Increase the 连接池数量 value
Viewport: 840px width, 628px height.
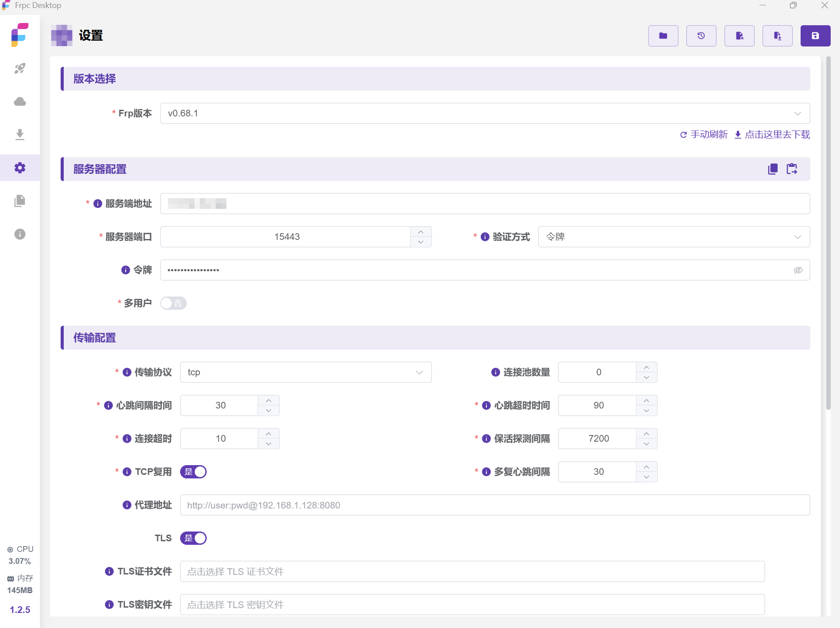(x=647, y=367)
